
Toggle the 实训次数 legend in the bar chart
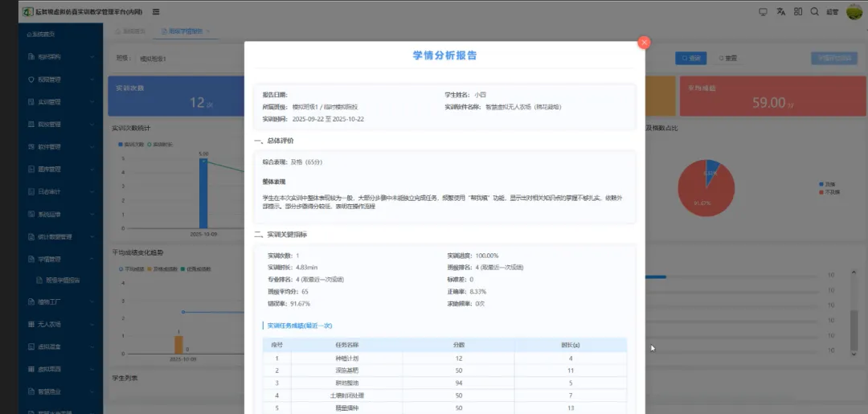point(131,145)
